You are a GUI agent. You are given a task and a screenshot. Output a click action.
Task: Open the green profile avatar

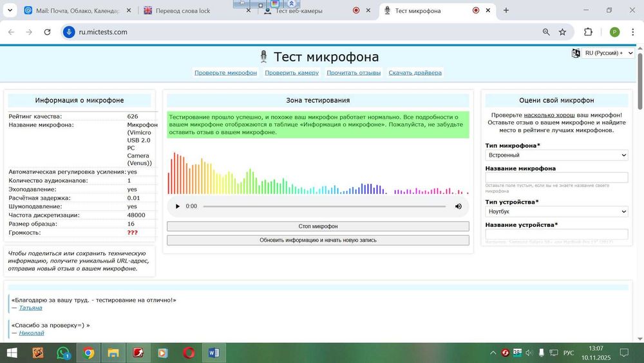pos(614,32)
